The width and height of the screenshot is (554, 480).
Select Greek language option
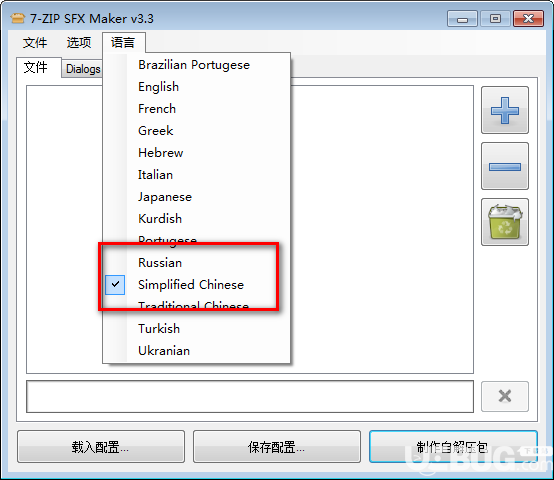point(196,130)
